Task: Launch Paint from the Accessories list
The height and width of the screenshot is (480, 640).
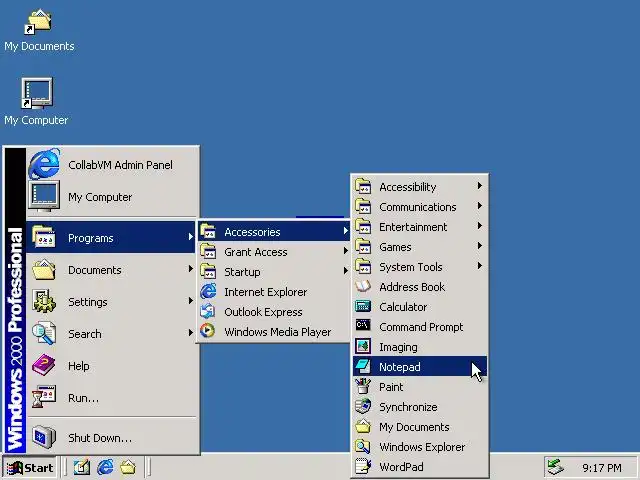Action: (420, 387)
